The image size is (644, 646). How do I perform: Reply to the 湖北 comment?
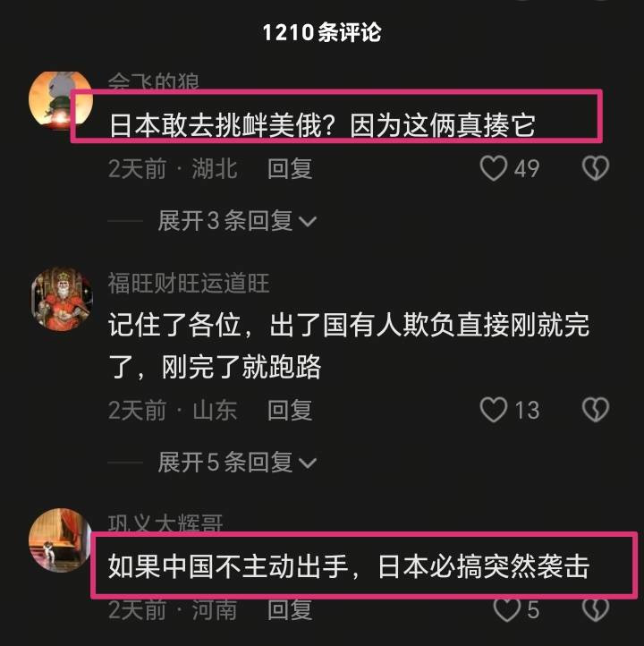coord(290,168)
